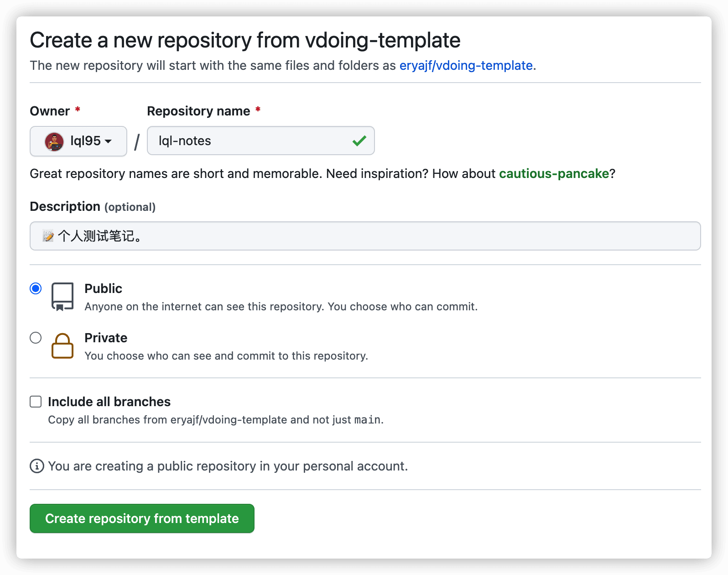Open the eryajf/vdoing-template link
728x575 pixels.
tap(466, 65)
